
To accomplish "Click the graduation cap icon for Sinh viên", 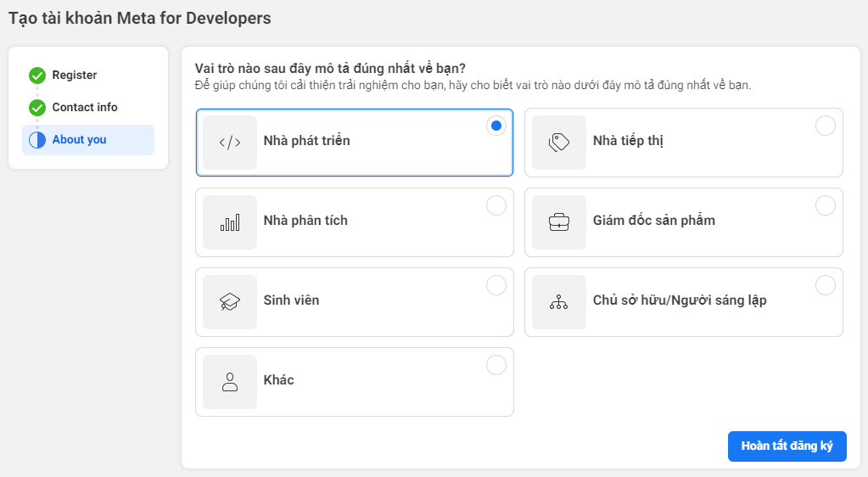I will point(230,302).
